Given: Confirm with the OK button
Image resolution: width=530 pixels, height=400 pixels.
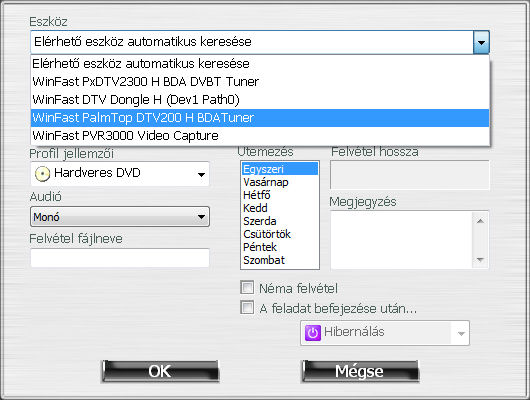Looking at the screenshot, I should pos(160,371).
